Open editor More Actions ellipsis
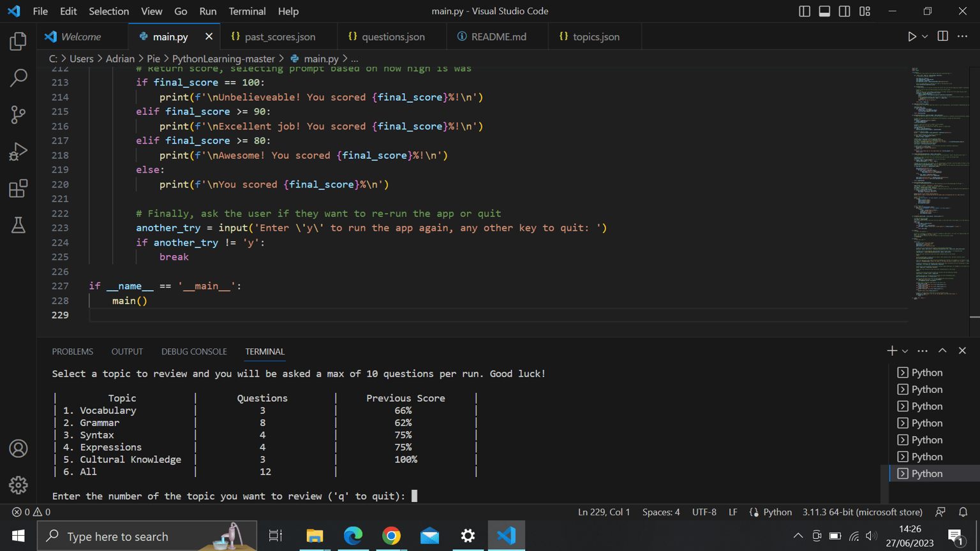 [962, 36]
